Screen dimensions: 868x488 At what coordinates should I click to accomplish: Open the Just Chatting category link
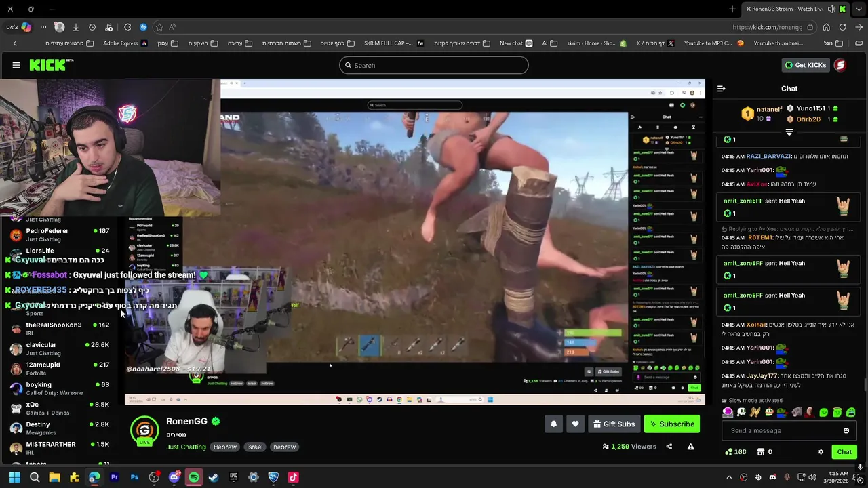click(x=186, y=447)
